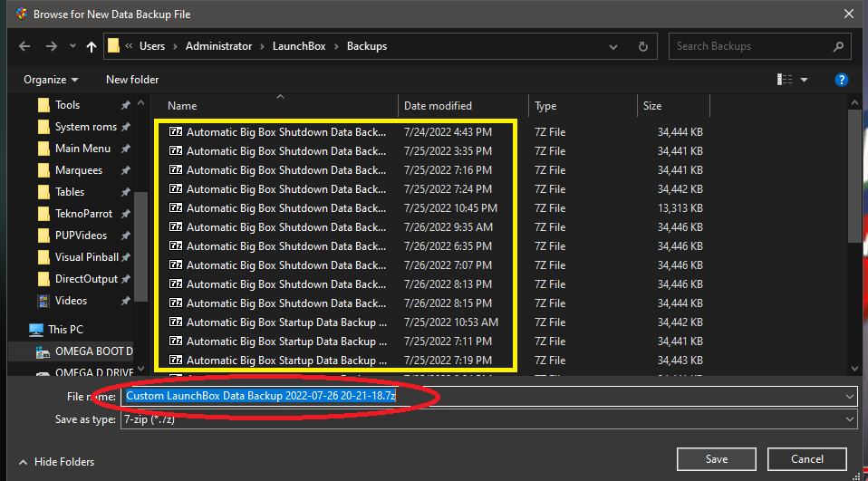Click the navigation pane scrollbar
The width and height of the screenshot is (868, 481).
tap(140, 246)
